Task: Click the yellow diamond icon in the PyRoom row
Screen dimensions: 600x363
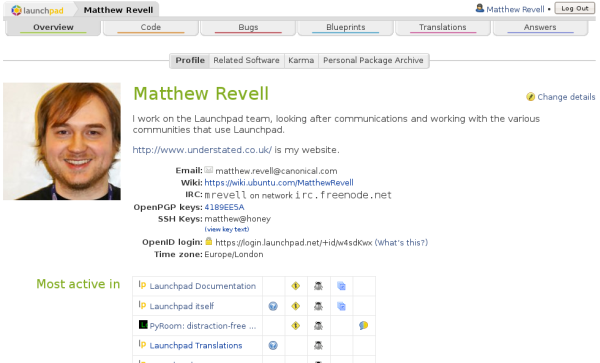Action: (295, 326)
